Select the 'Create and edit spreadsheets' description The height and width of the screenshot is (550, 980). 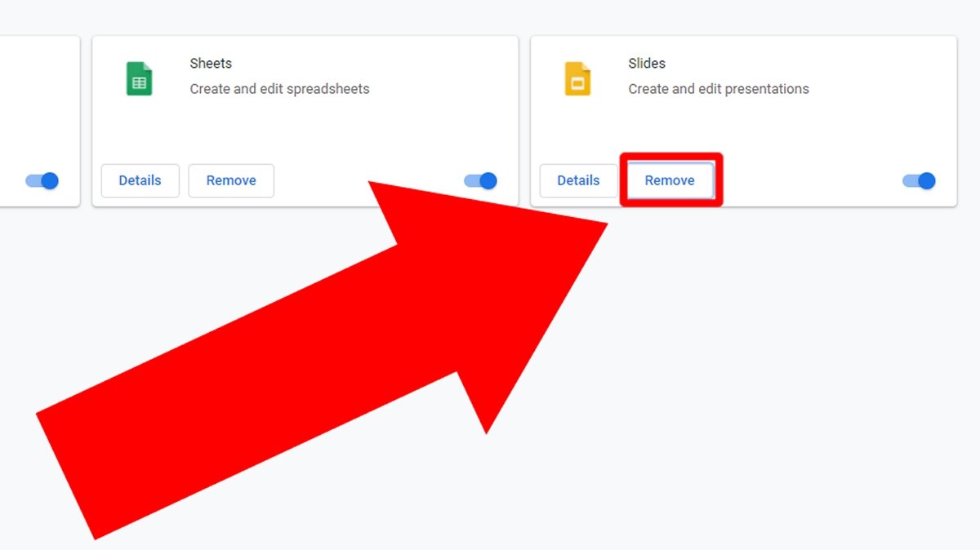click(x=279, y=89)
